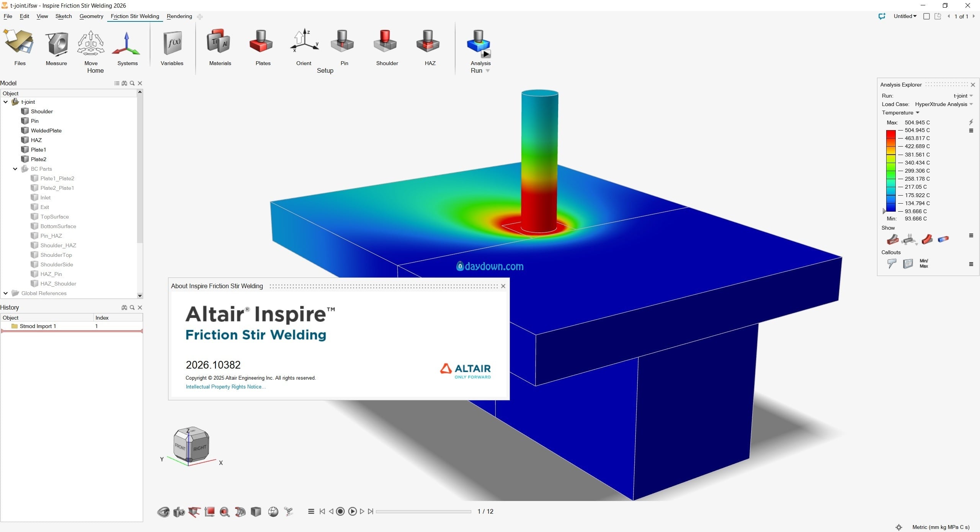Toggle show/hide eye icon in bottom toolbar

(x=163, y=512)
